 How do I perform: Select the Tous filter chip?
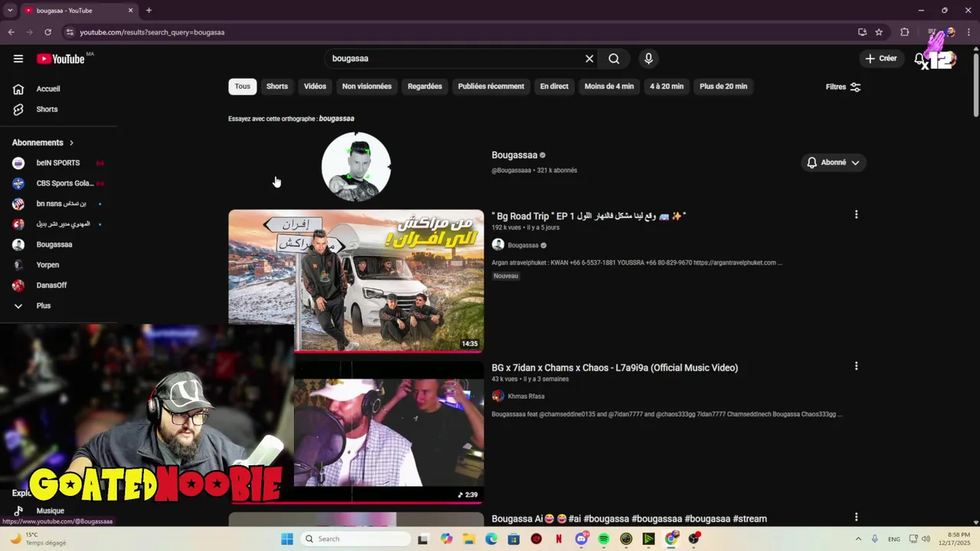[243, 86]
